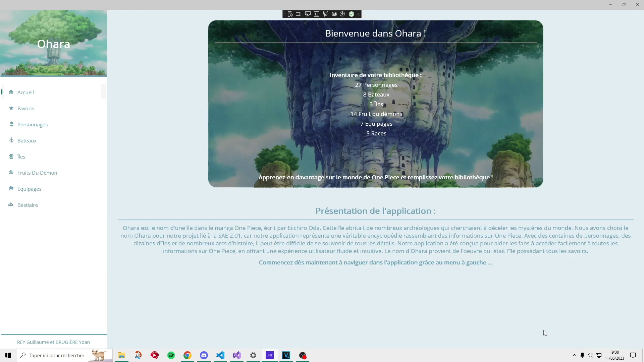Image resolution: width=644 pixels, height=362 pixels.
Task: Click the anchor icon beside Bateaux
Action: point(11,140)
